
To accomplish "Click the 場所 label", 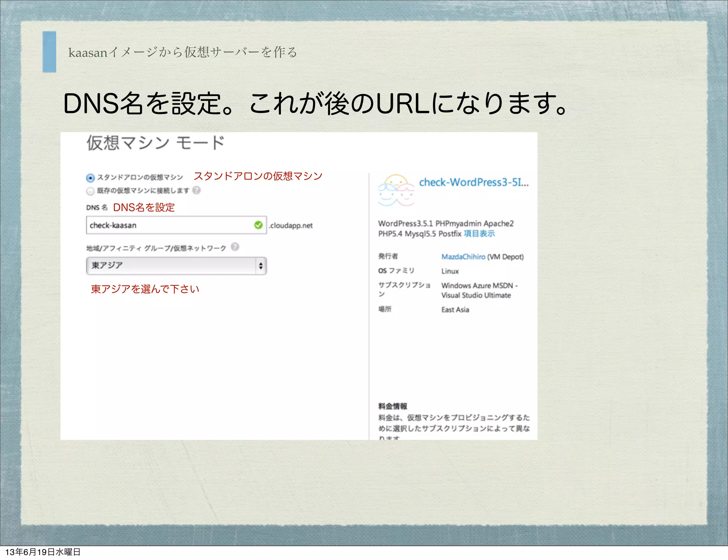I will 385,309.
